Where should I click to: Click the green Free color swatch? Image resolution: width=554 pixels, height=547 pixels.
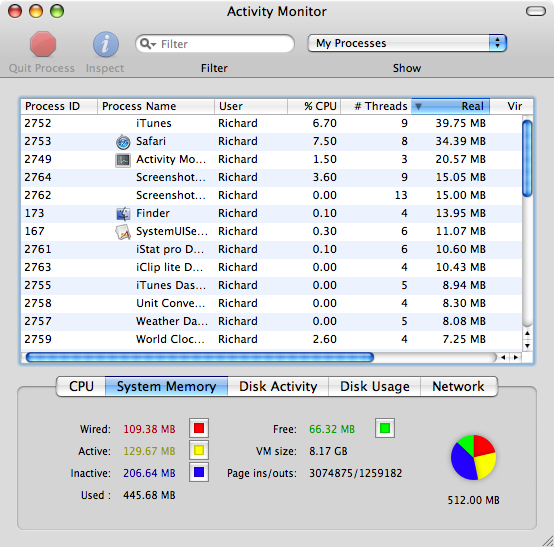click(x=385, y=428)
